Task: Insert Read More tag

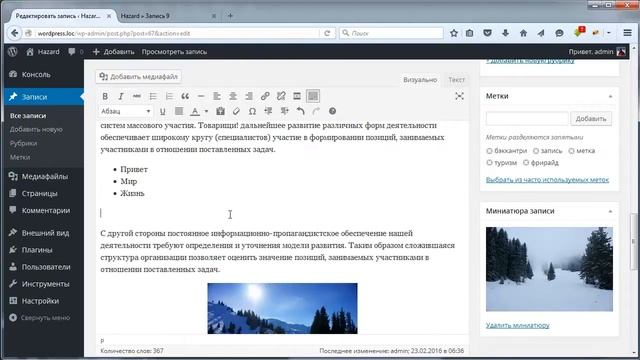Action: pos(297,96)
